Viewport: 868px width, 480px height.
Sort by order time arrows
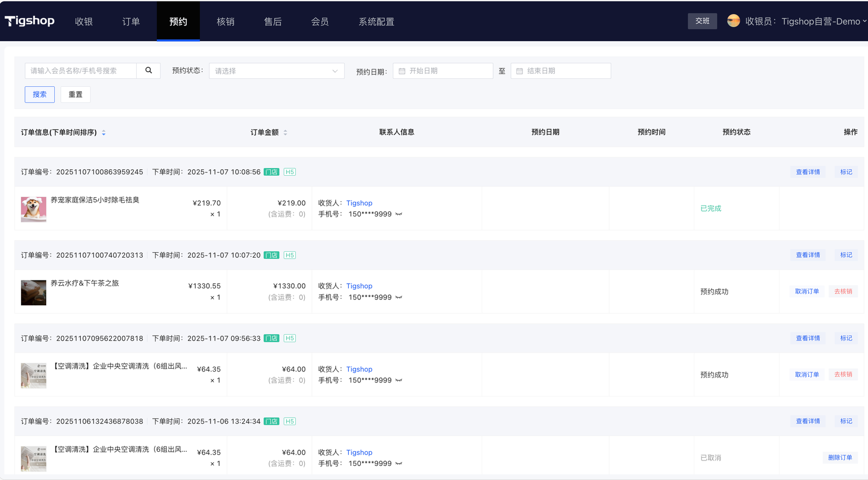point(104,133)
